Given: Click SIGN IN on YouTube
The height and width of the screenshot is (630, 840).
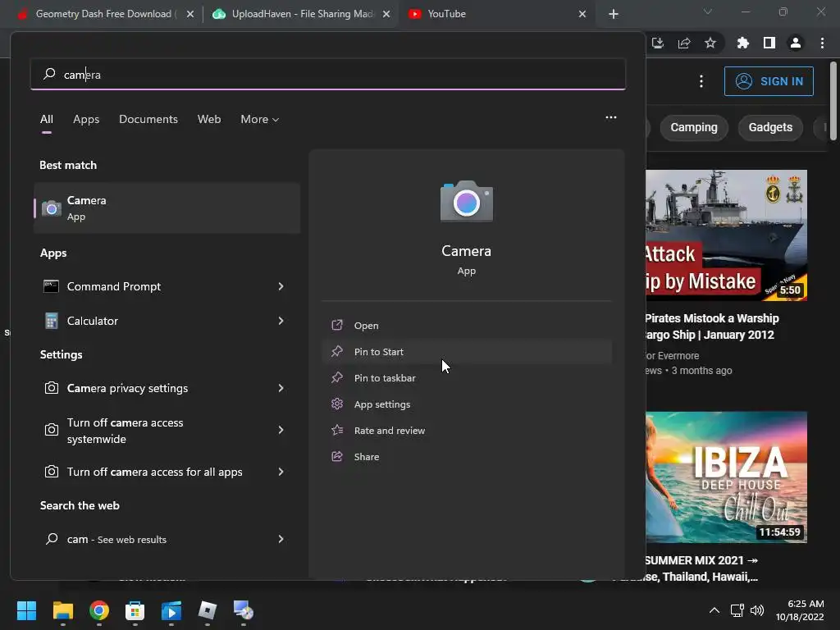Looking at the screenshot, I should (769, 81).
